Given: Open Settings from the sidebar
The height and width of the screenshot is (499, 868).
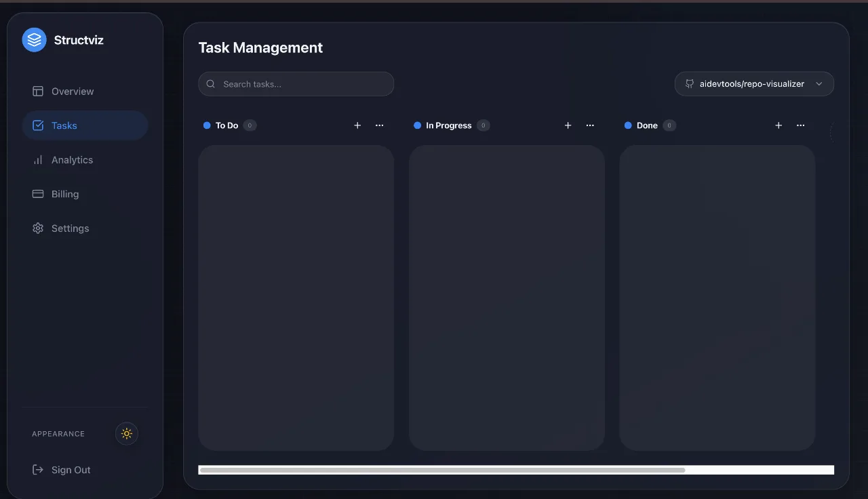Looking at the screenshot, I should click(x=85, y=228).
